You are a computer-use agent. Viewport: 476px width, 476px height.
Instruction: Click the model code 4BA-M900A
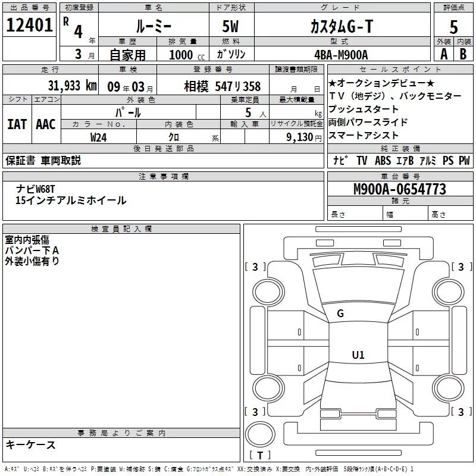tap(341, 55)
